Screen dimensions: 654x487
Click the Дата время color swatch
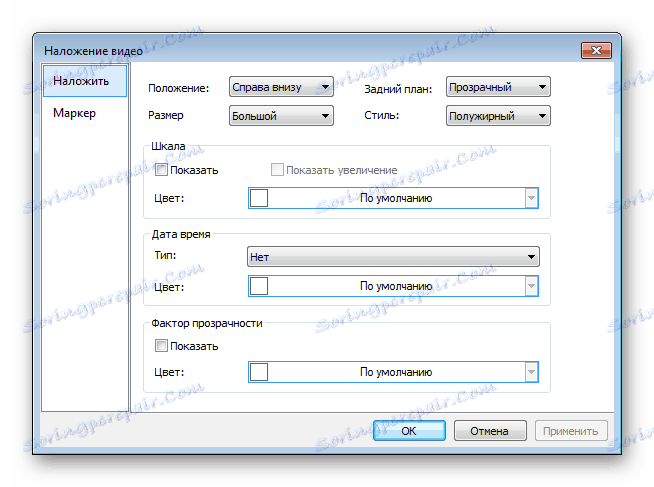pyautogui.click(x=259, y=286)
